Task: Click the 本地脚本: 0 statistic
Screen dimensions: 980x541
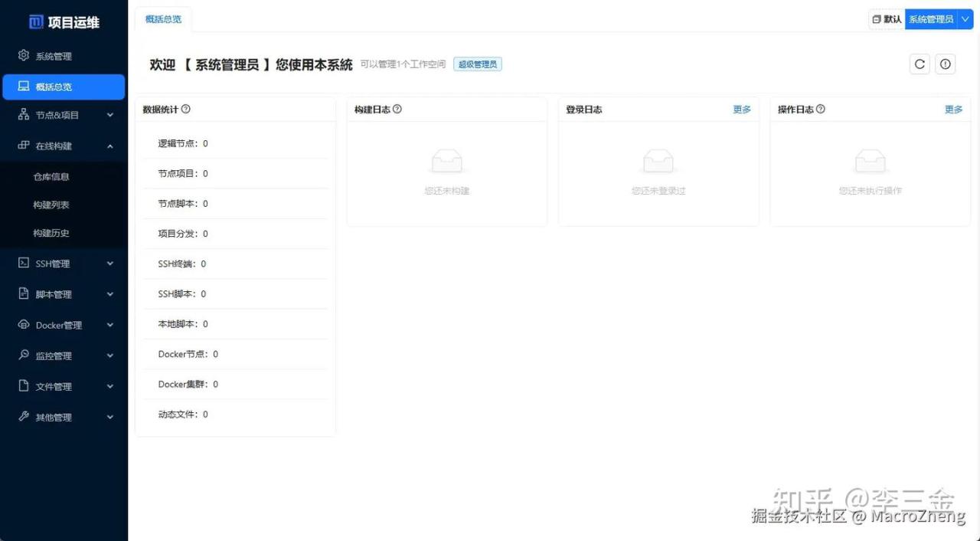Action: [183, 324]
